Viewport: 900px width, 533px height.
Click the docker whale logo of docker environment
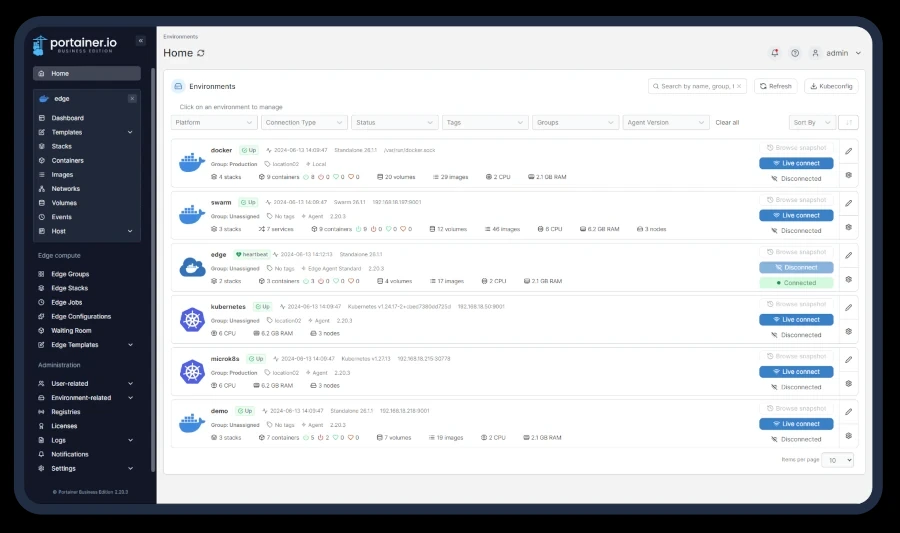(x=192, y=163)
